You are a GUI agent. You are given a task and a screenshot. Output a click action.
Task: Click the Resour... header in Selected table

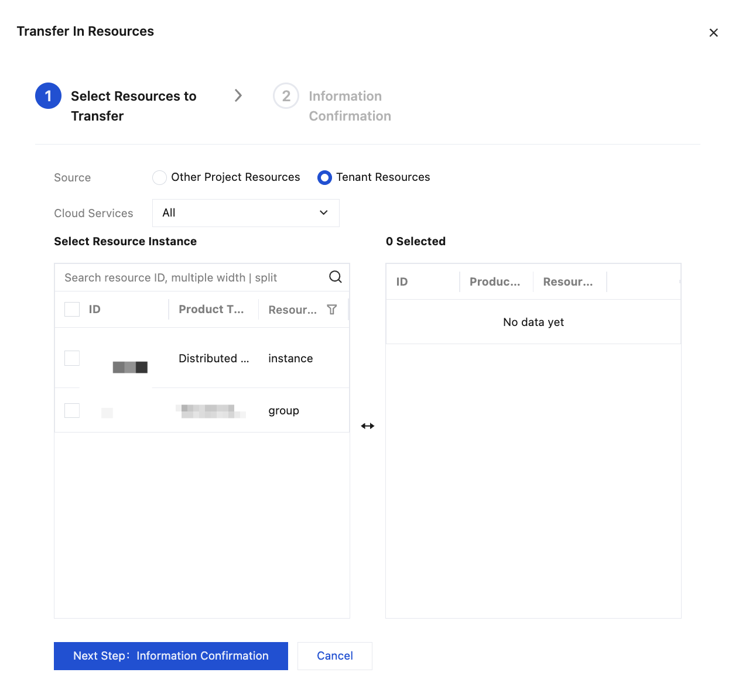[x=568, y=282]
